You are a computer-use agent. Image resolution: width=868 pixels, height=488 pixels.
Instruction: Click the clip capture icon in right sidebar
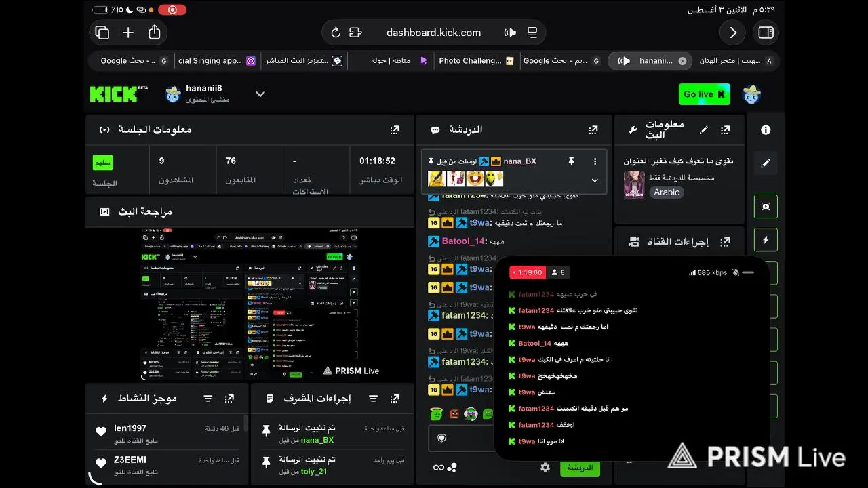[766, 207]
